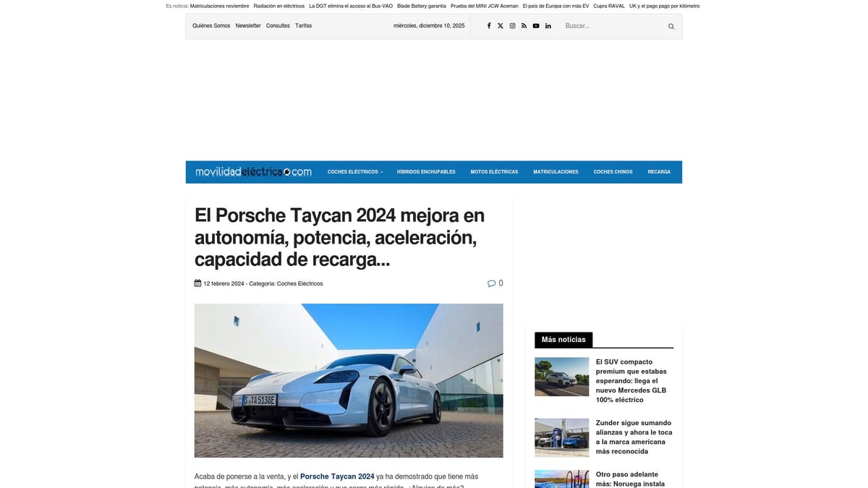Subscribe via the RSS feed icon
The image size is (868, 488).
click(524, 25)
